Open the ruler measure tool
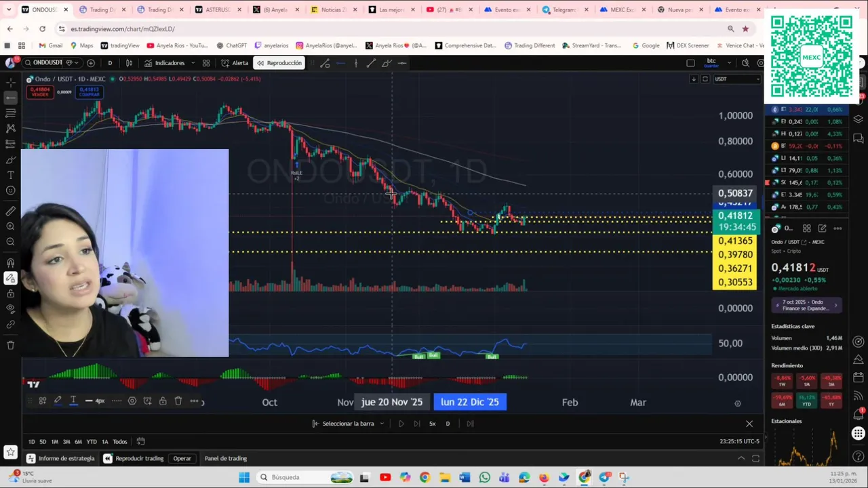The width and height of the screenshot is (868, 488). 10,211
